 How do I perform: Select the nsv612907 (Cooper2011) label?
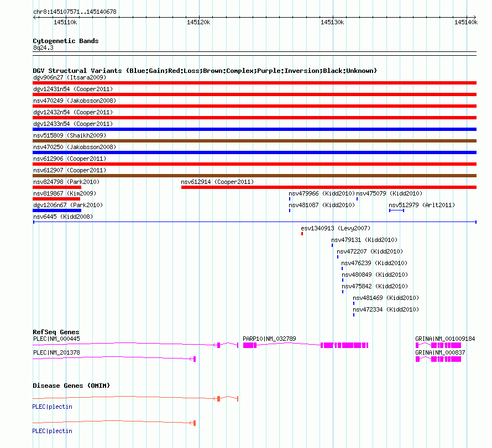click(x=70, y=170)
